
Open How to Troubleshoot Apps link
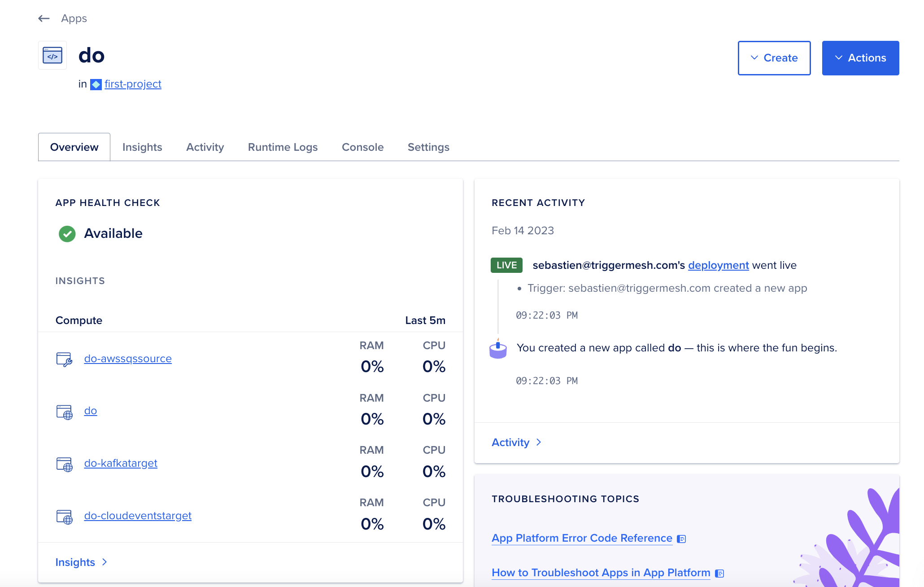coord(601,573)
